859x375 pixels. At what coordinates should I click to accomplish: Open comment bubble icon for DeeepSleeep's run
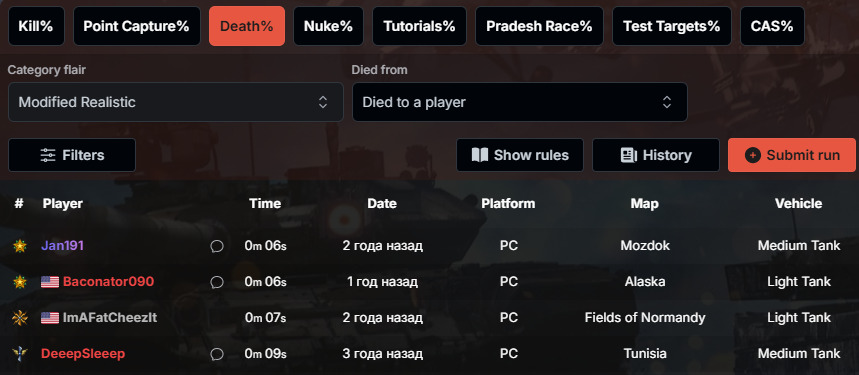tap(217, 354)
